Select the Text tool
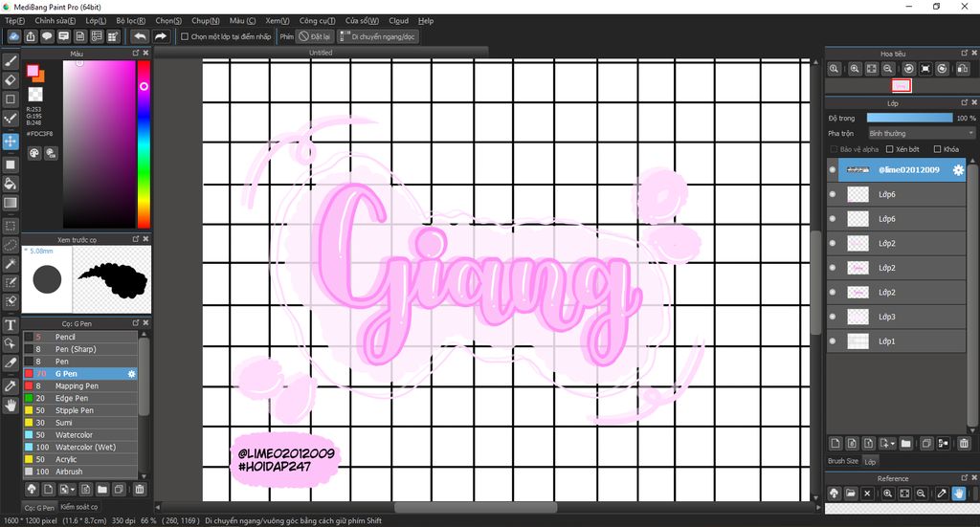The height and width of the screenshot is (527, 980). point(10,324)
